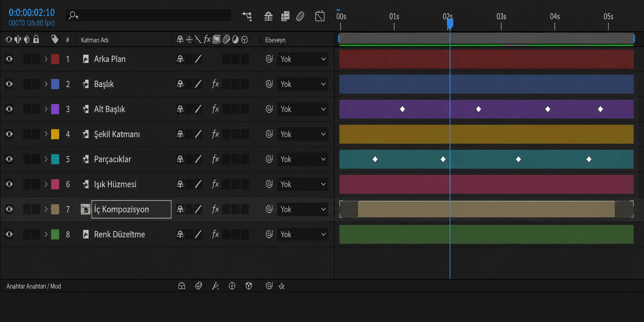The image size is (644, 322).
Task: Click the bottom-bar fx running-figure icon
Action: click(215, 286)
